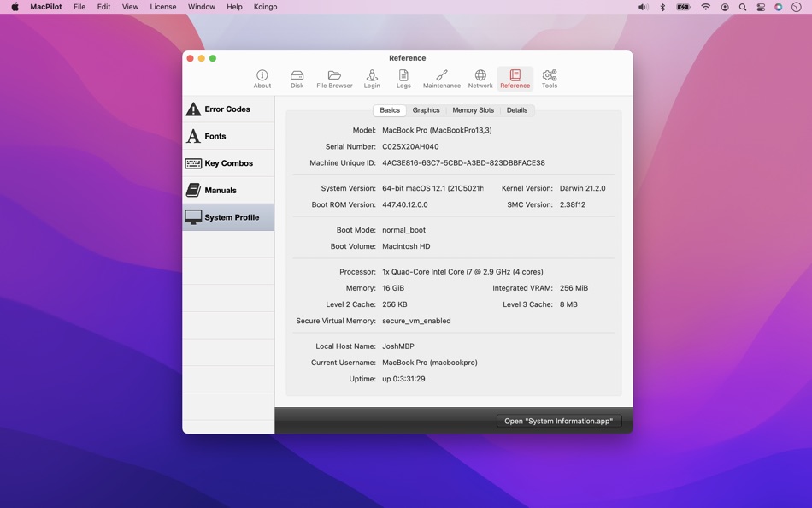
Task: Open the Network toolbar section
Action: tap(480, 79)
